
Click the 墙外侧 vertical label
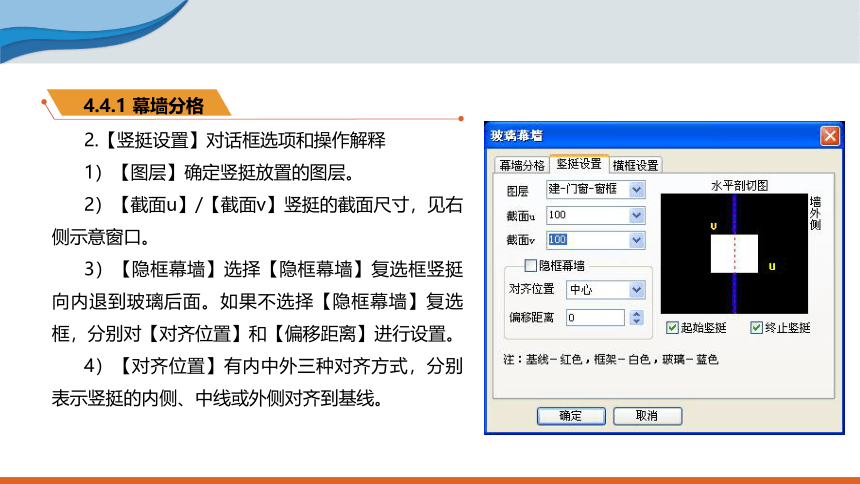tap(815, 213)
